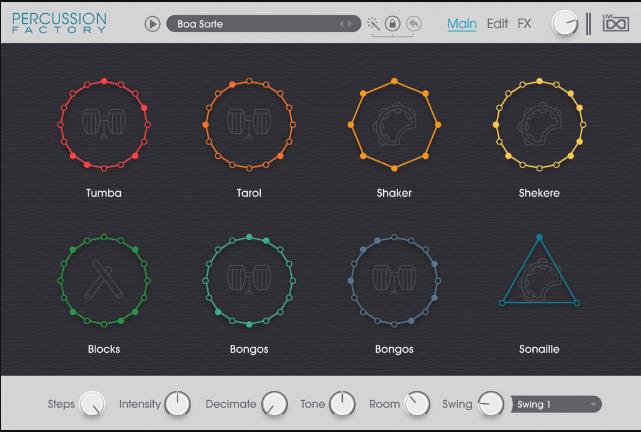
Task: Click the Shaker tambourine icon
Action: 394,125
